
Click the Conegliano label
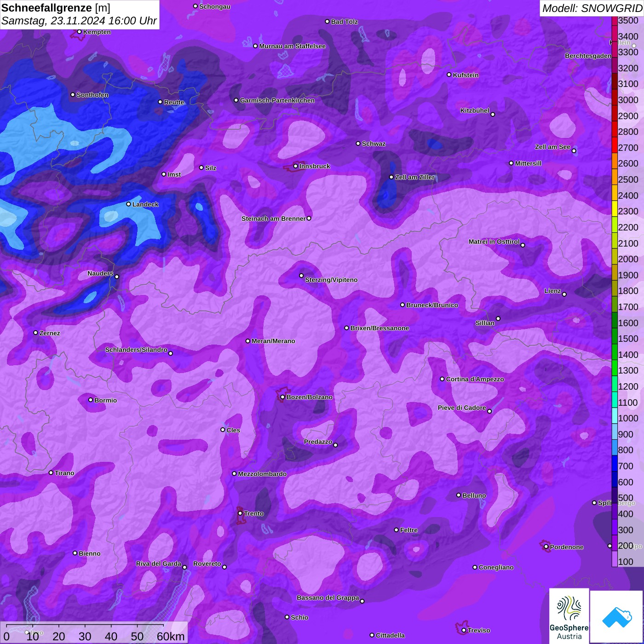coord(496,567)
